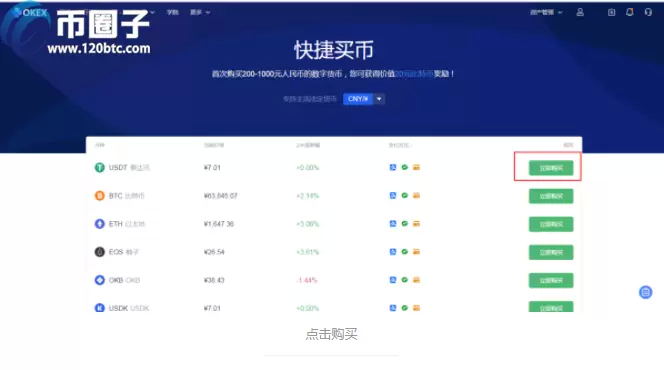This screenshot has width=664, height=370.
Task: Click the blue bitcoin reward link text
Action: click(x=414, y=74)
